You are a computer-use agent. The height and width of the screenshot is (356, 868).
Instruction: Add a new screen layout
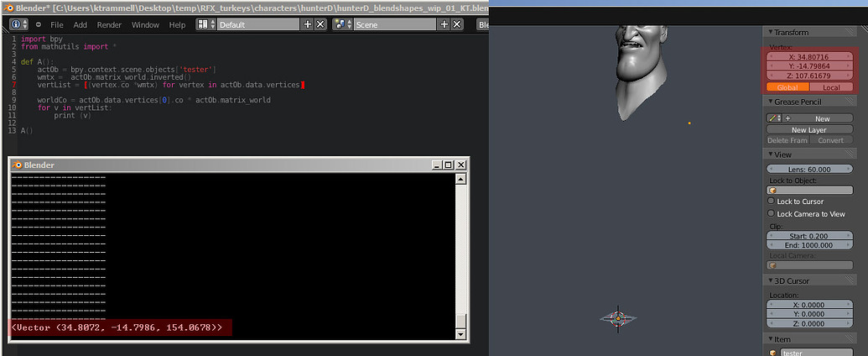[x=308, y=24]
